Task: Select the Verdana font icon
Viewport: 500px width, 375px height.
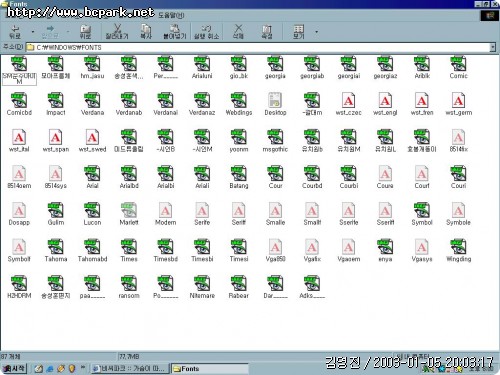Action: [92, 104]
